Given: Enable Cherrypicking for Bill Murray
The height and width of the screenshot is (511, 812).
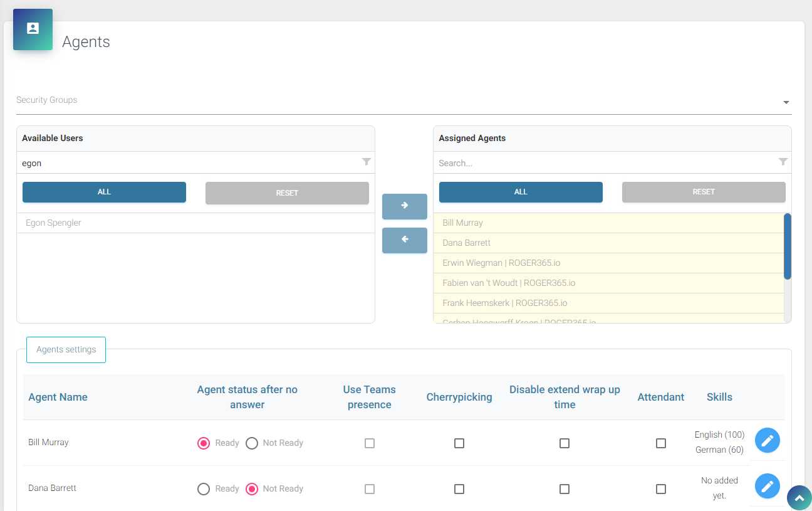Looking at the screenshot, I should (459, 443).
